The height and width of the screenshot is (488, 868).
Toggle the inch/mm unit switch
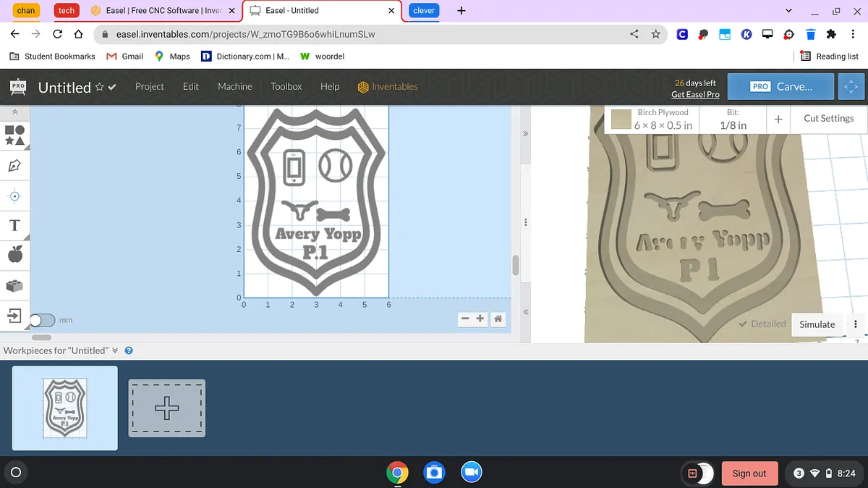[42, 320]
